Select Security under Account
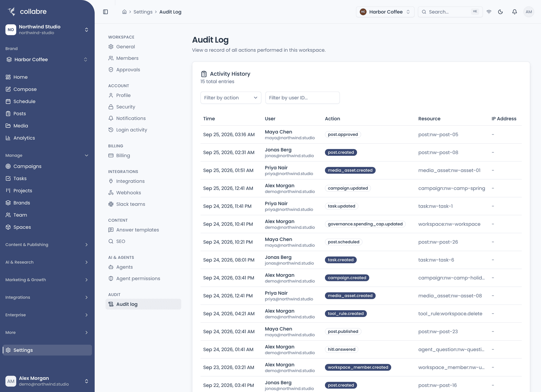The image size is (541, 392). (143, 107)
